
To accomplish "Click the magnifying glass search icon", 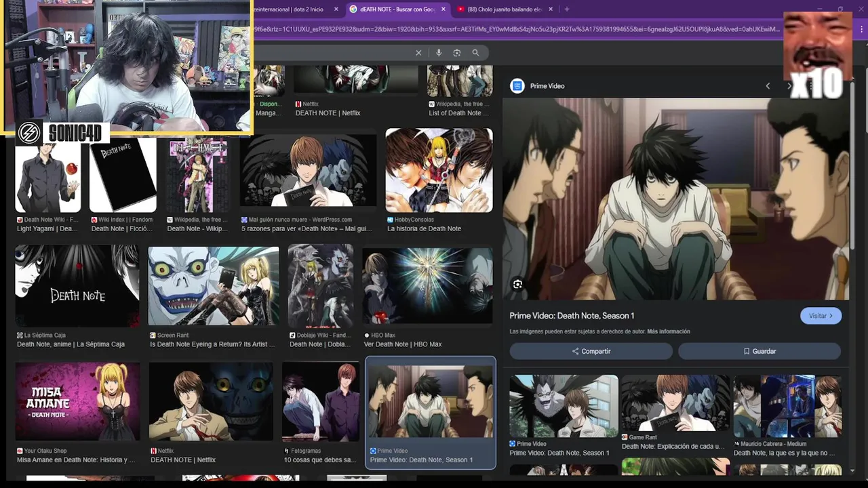I will coord(475,53).
